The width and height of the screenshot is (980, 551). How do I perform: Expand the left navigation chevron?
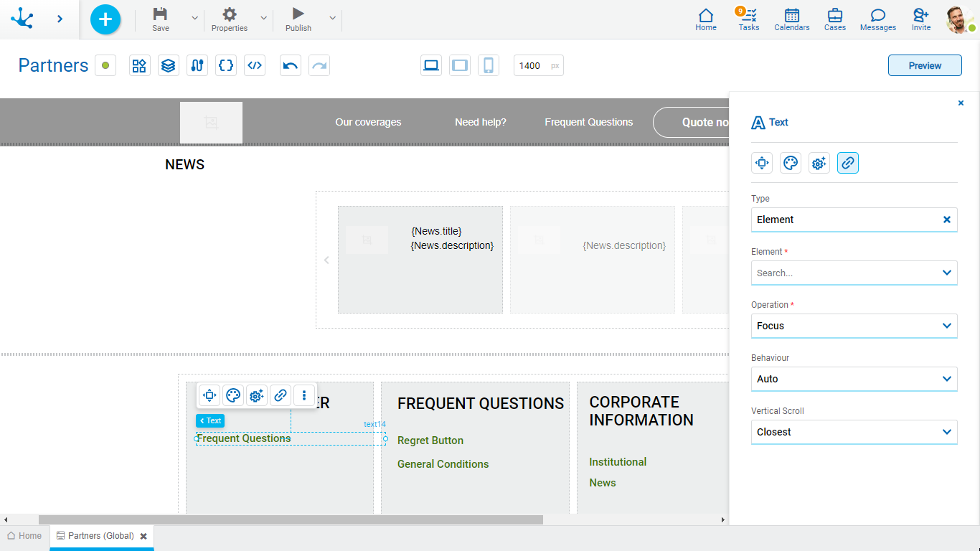tap(60, 19)
